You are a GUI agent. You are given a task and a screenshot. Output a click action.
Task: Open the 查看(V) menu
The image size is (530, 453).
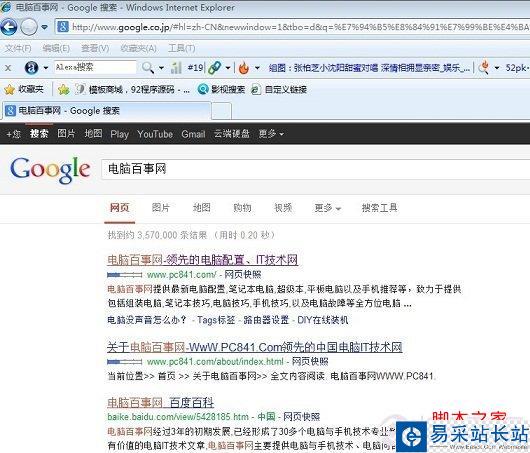[x=95, y=48]
